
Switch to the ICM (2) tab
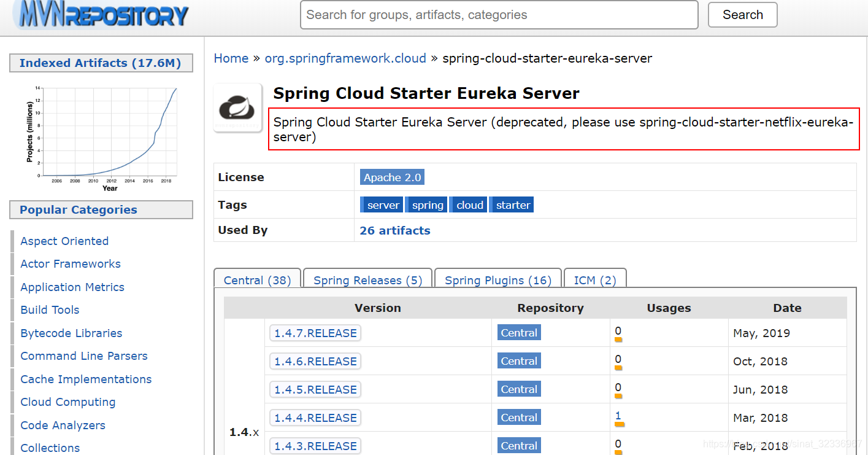point(595,280)
